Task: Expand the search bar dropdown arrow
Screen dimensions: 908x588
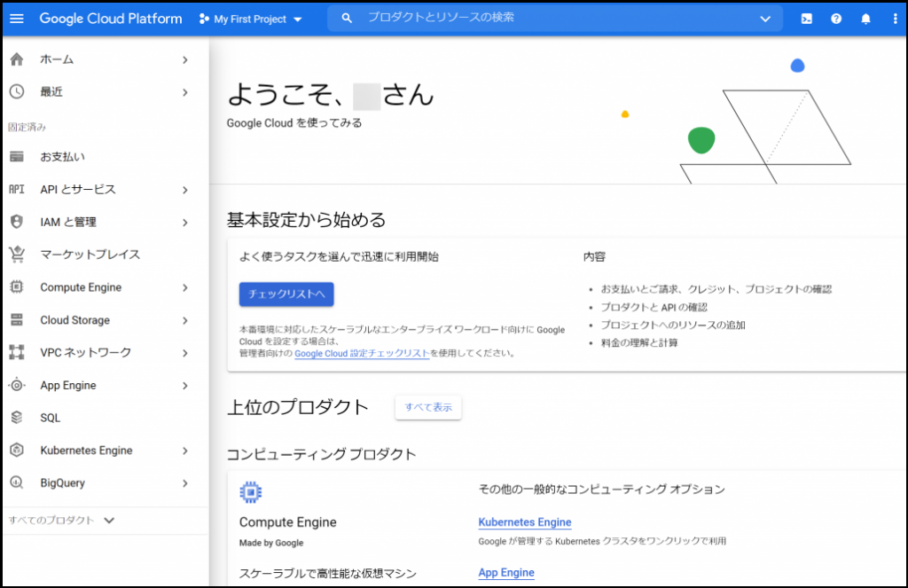Action: pos(765,19)
